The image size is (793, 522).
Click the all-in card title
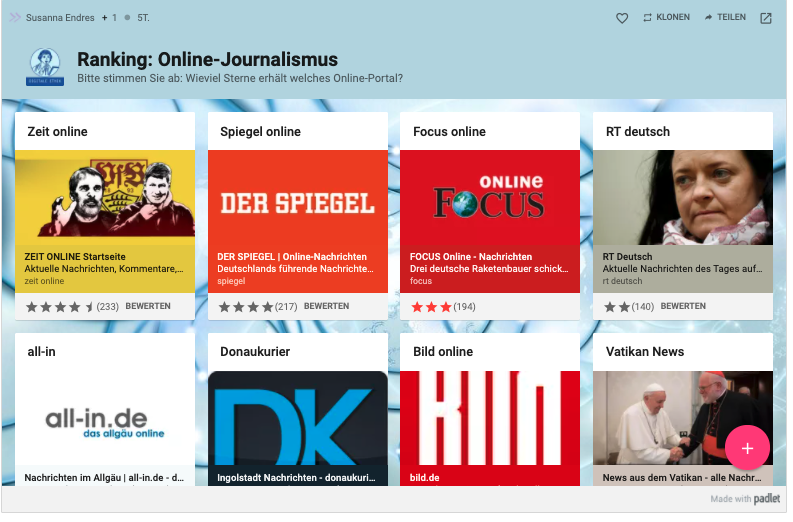[41, 352]
